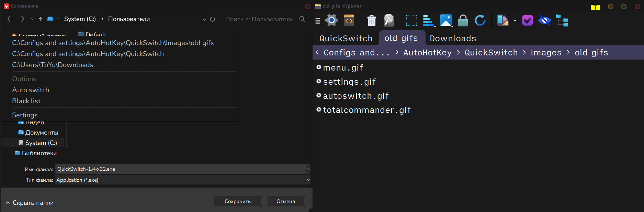Click the search magnifier icon
644x212 pixels.
tap(302, 19)
